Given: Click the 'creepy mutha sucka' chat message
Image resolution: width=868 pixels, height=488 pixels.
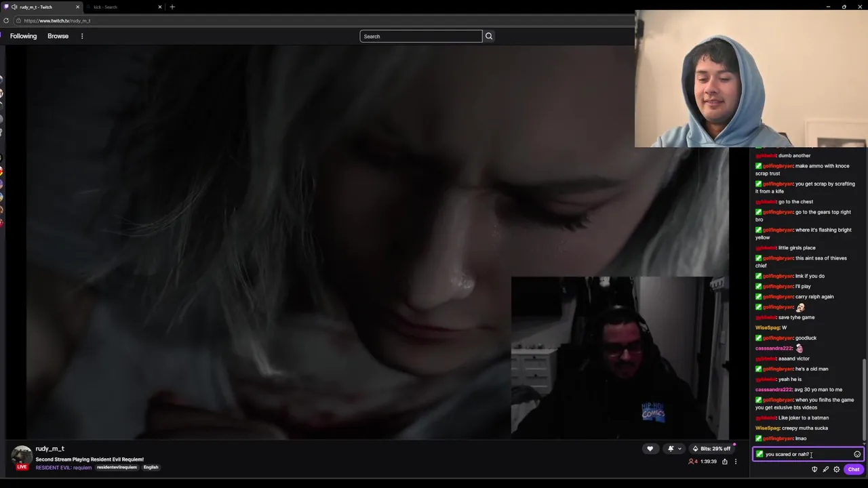Looking at the screenshot, I should pos(805,428).
